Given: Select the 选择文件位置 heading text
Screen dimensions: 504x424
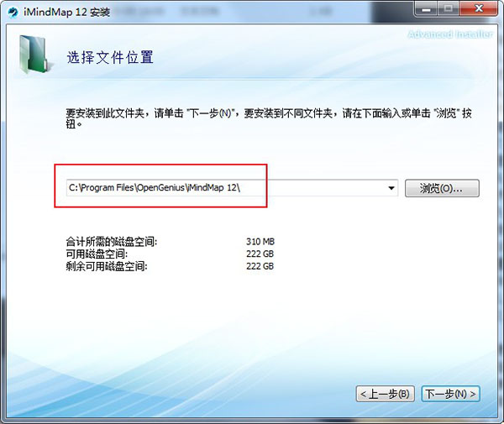Looking at the screenshot, I should 110,57.
